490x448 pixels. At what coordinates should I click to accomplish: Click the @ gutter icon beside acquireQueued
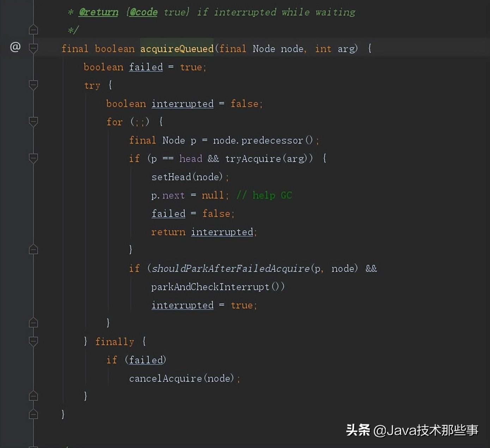[15, 47]
